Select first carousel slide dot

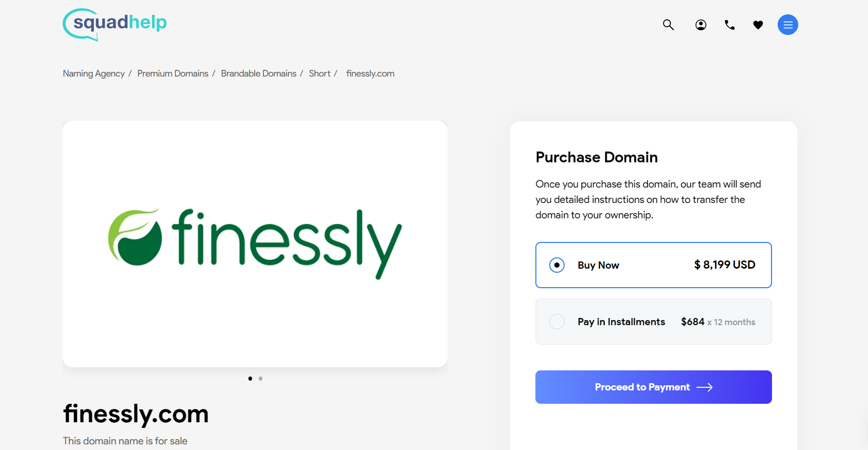click(250, 379)
